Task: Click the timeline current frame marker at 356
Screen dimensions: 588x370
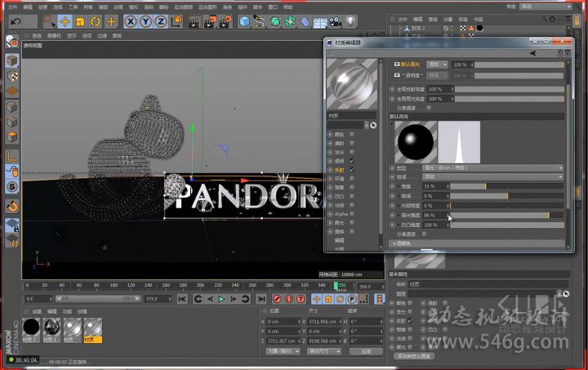Action: (x=336, y=286)
